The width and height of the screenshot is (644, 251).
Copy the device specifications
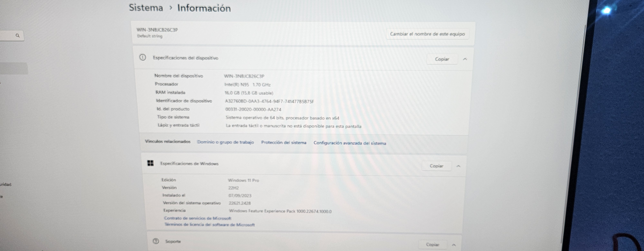[442, 59]
